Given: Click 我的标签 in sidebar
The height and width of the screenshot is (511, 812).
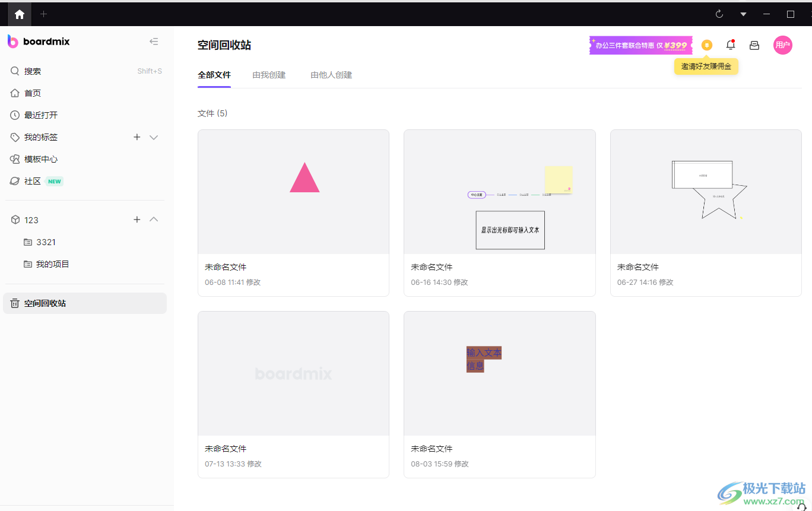Looking at the screenshot, I should pos(41,137).
